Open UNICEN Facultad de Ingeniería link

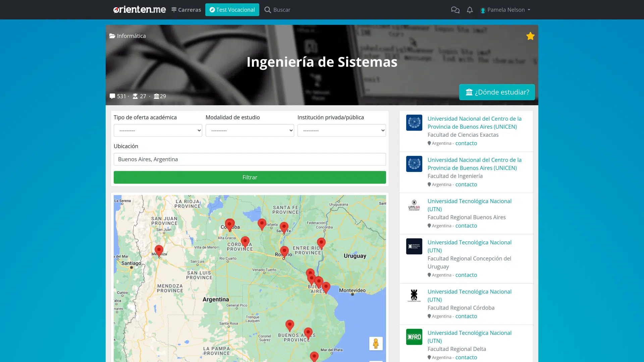[475, 164]
